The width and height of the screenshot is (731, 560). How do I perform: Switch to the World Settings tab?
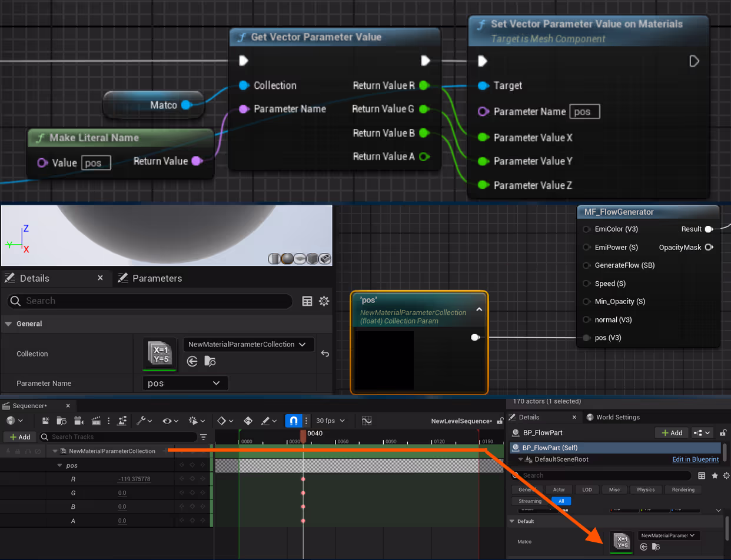(612, 417)
